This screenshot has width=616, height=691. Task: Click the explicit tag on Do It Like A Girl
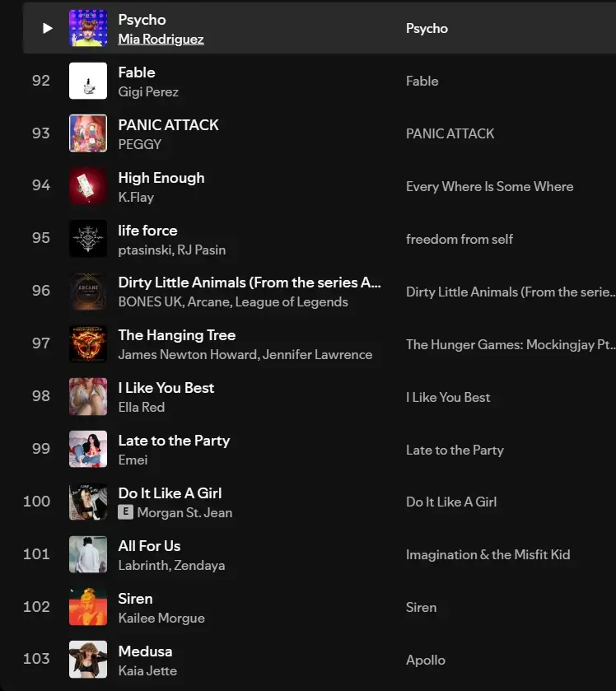click(x=125, y=512)
